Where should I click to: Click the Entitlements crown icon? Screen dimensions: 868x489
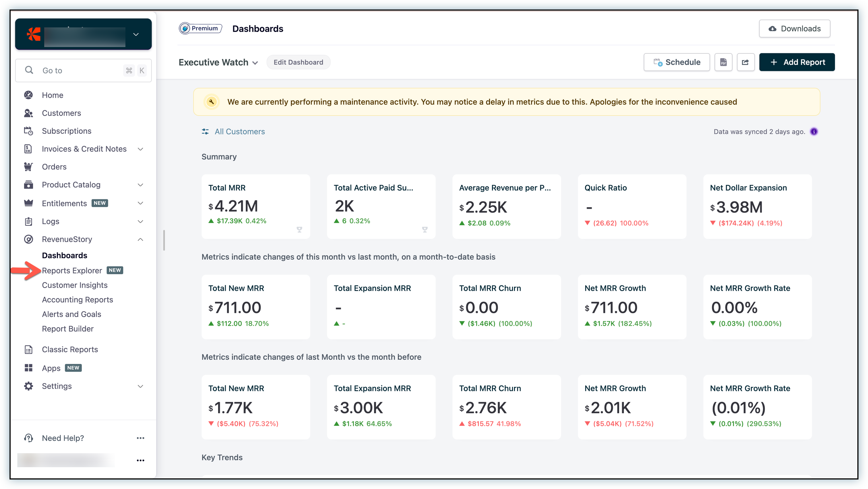coord(28,203)
